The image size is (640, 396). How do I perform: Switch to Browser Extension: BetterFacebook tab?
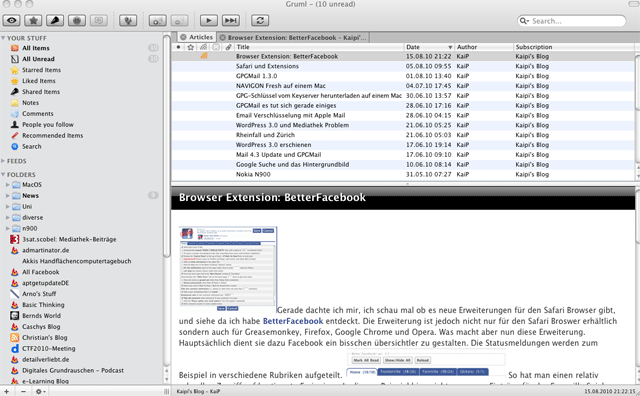coord(293,37)
